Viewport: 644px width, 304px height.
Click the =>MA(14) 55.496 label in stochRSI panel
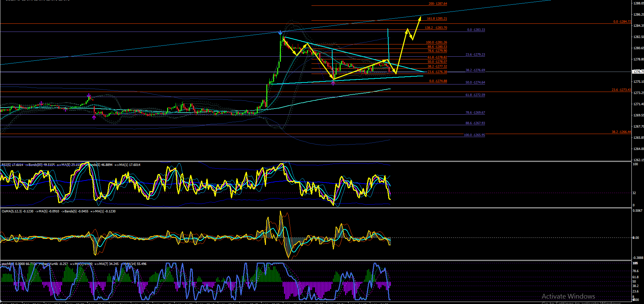pyautogui.click(x=134, y=264)
